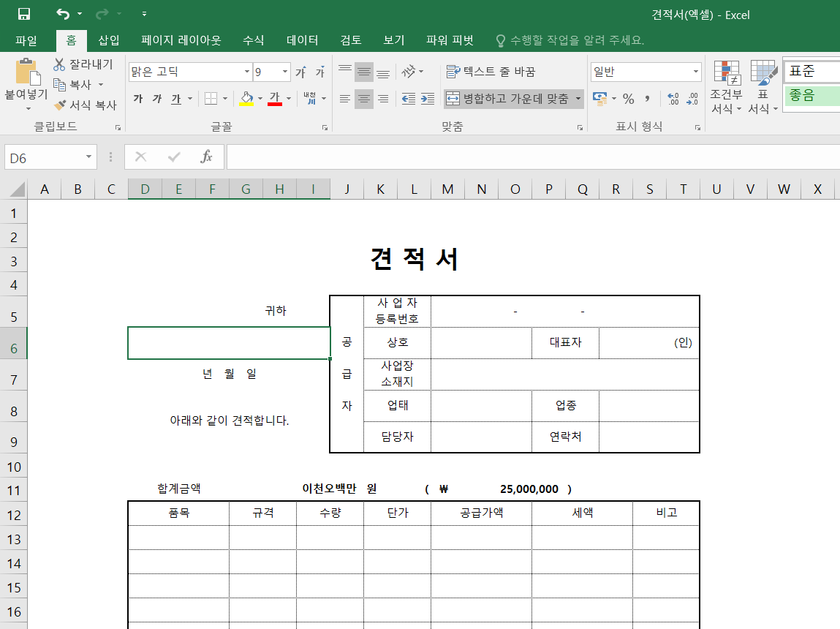Open number format dropdown (일반)
Screen dimensions: 840x629
click(x=696, y=72)
